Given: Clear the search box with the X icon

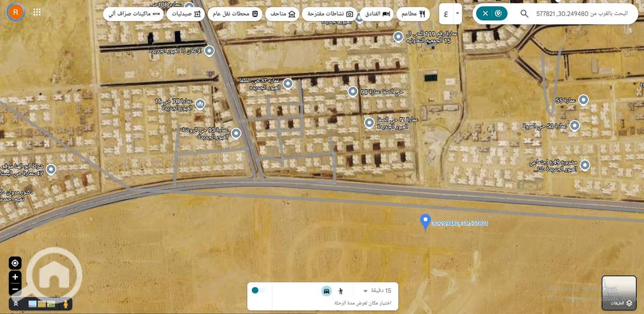Looking at the screenshot, I should coord(485,14).
